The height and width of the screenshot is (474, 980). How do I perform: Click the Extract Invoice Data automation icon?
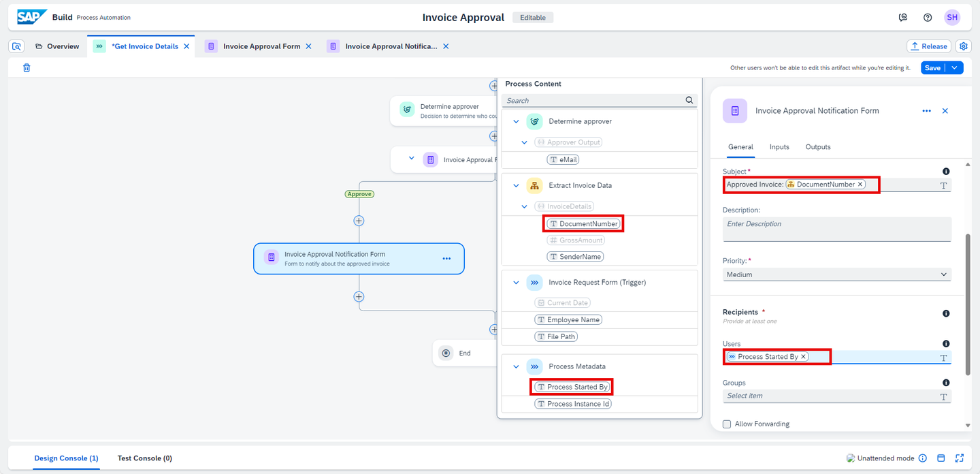coord(534,185)
